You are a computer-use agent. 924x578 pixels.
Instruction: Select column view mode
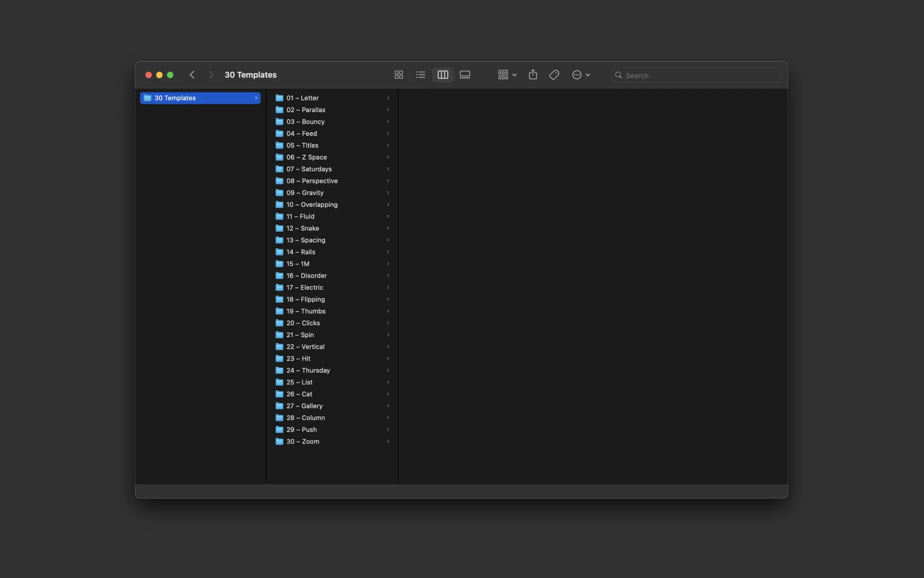[x=443, y=75]
